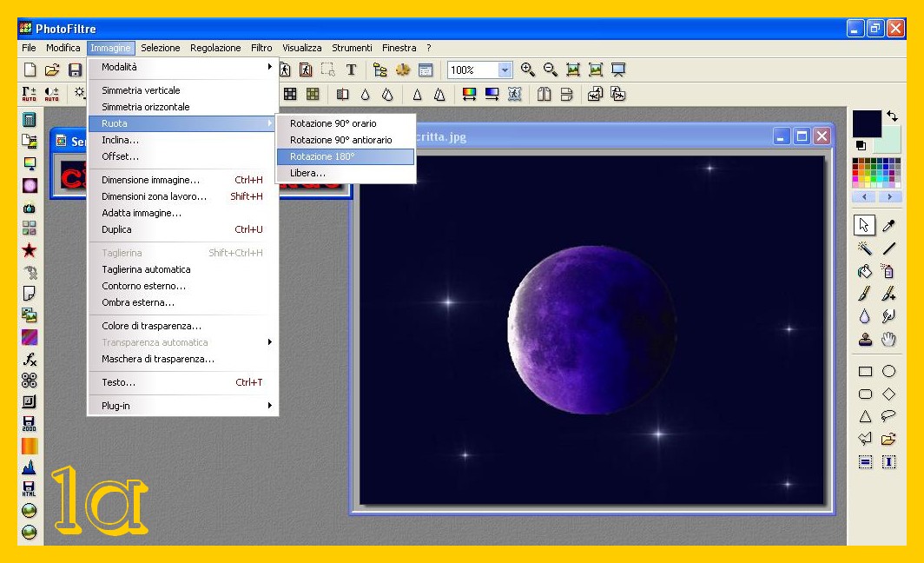The height and width of the screenshot is (563, 924).
Task: Select the Ellipse selection shape
Action: point(888,372)
